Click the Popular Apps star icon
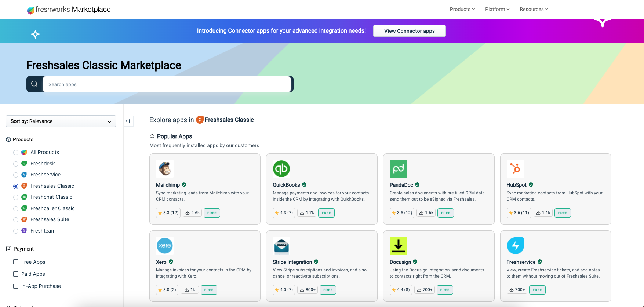The image size is (644, 307). click(152, 136)
